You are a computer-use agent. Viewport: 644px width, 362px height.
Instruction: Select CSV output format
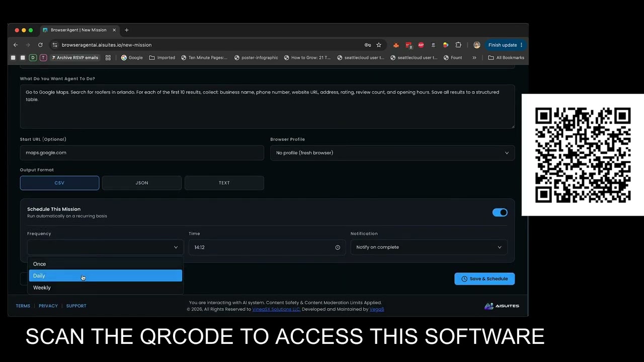point(59,183)
